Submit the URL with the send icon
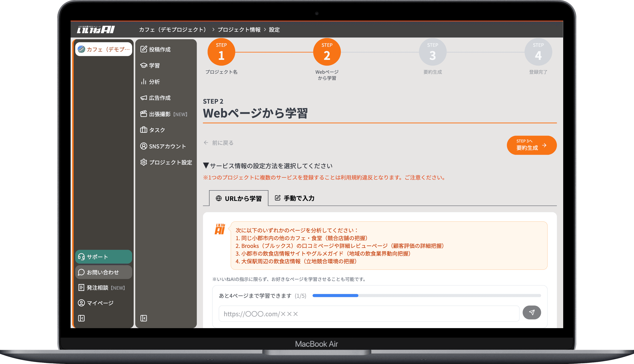The height and width of the screenshot is (364, 634). (532, 312)
